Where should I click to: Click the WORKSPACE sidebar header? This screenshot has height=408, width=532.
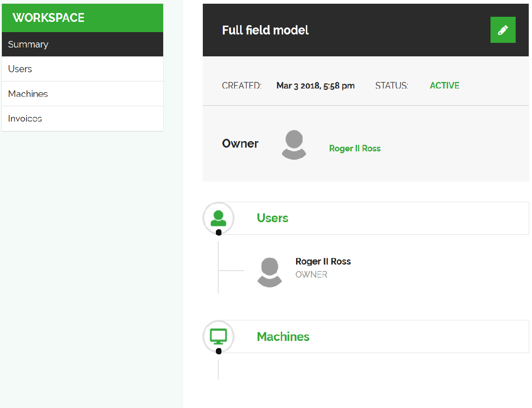pyautogui.click(x=83, y=18)
